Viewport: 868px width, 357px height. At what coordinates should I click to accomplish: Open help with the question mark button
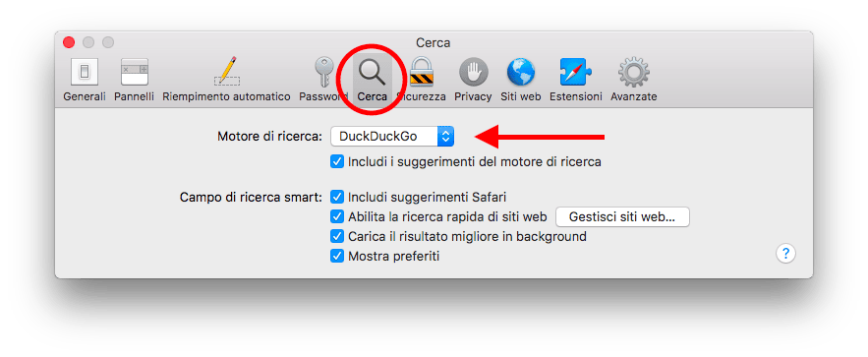point(785,254)
